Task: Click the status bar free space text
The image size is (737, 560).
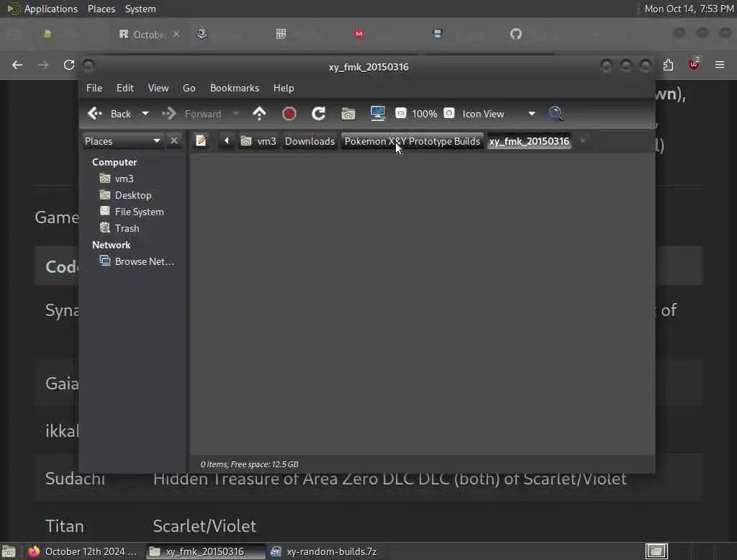Action: pos(250,464)
